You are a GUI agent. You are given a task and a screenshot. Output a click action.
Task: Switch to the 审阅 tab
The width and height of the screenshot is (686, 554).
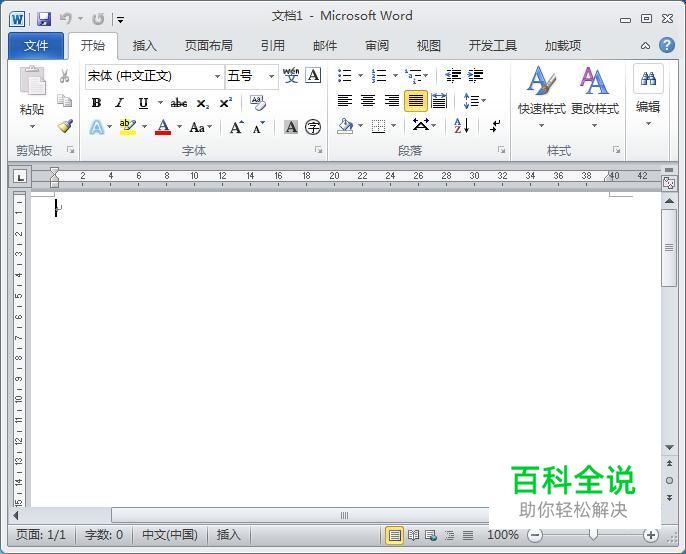pos(377,46)
